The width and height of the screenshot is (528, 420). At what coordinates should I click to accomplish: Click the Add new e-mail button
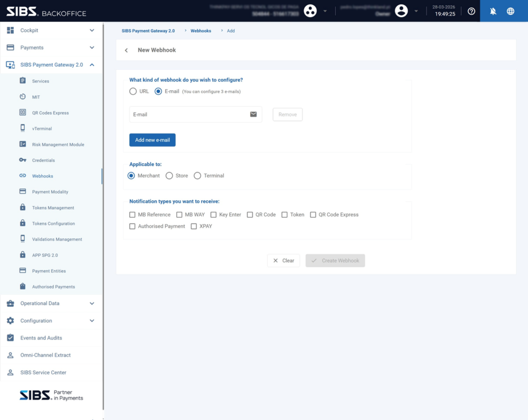(x=152, y=140)
